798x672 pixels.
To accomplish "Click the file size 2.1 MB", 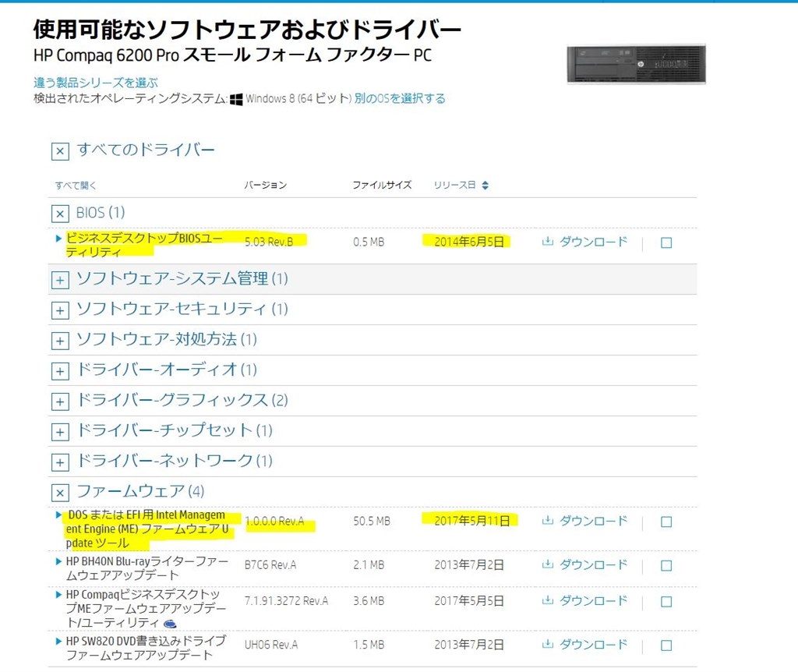I will click(369, 565).
